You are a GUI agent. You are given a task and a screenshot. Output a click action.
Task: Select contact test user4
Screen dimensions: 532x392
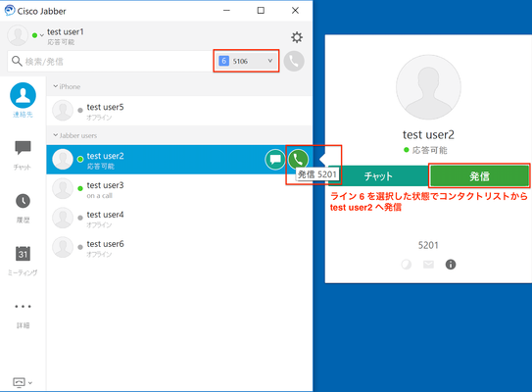pyautogui.click(x=179, y=219)
